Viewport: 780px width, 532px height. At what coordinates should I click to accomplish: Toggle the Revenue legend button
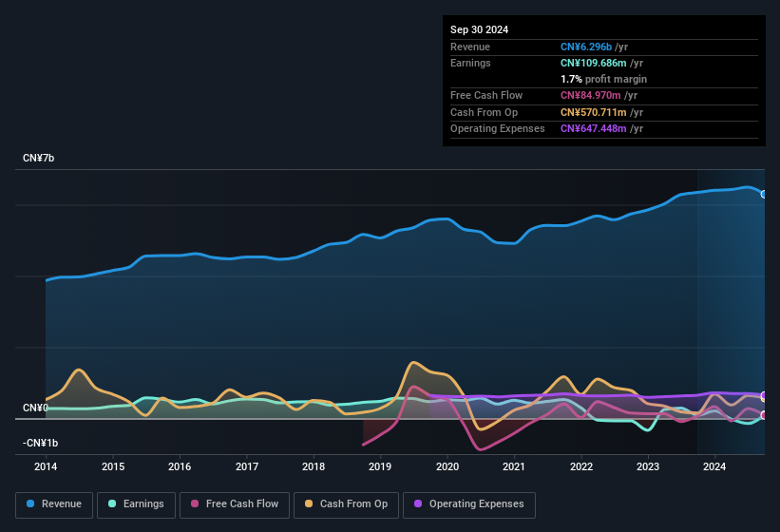coord(54,504)
